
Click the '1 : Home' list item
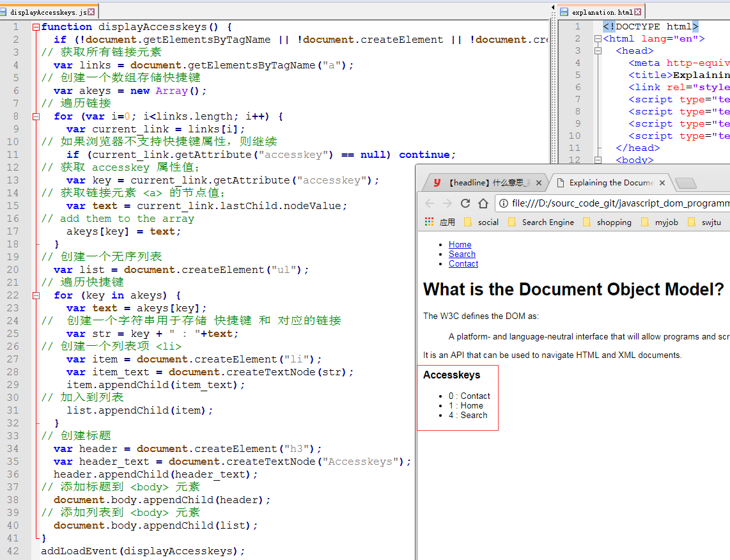[465, 406]
